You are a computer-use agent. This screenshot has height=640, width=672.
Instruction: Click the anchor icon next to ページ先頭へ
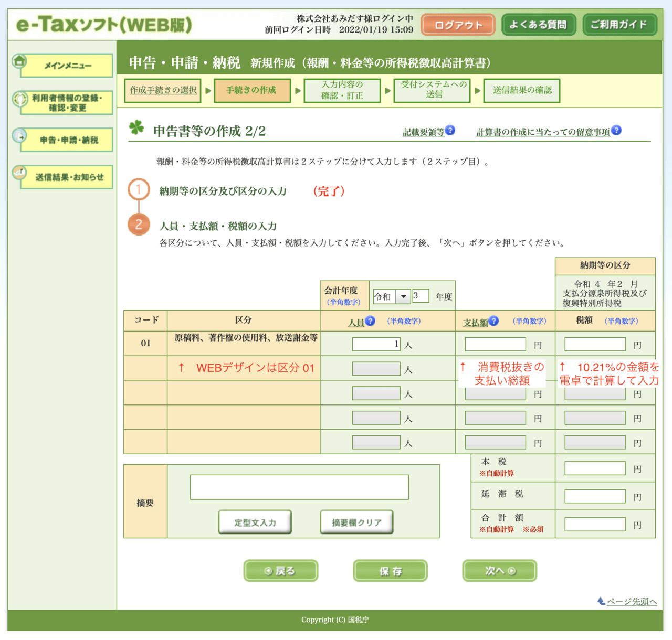[600, 601]
